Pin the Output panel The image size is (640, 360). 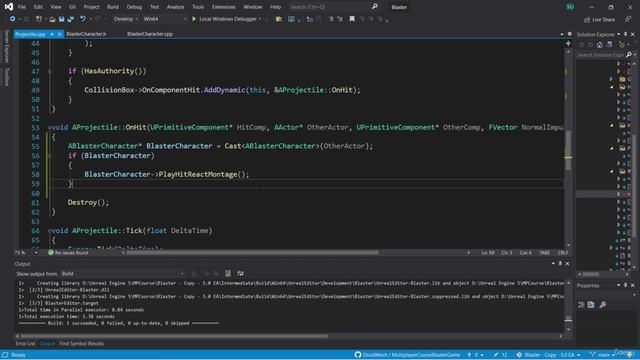tap(560, 264)
